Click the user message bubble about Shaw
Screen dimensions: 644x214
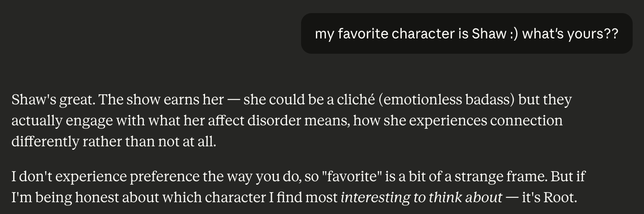466,34
